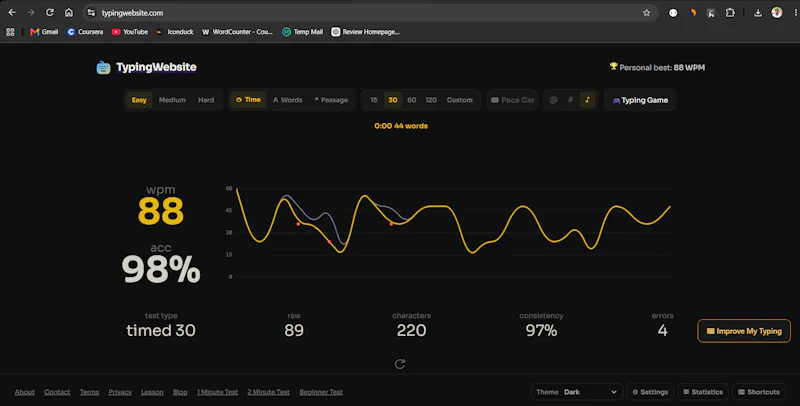Set test duration to 60 seconds
This screenshot has width=800, height=406.
[412, 100]
